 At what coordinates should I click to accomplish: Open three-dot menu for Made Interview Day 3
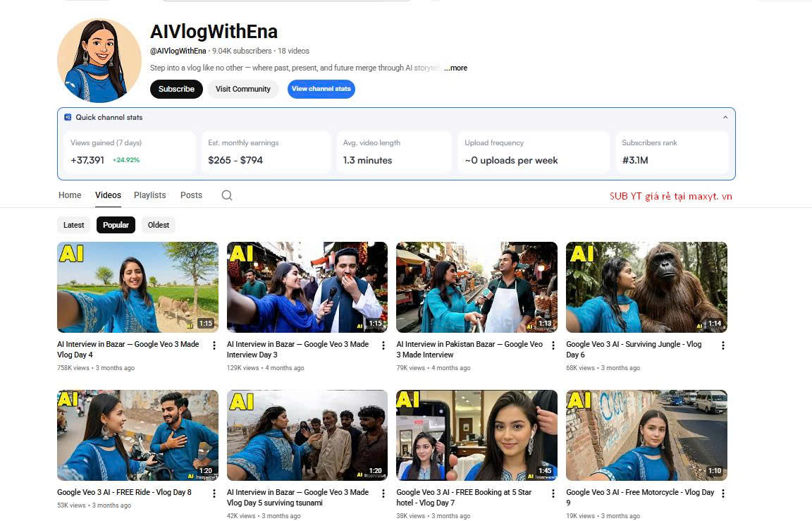383,345
